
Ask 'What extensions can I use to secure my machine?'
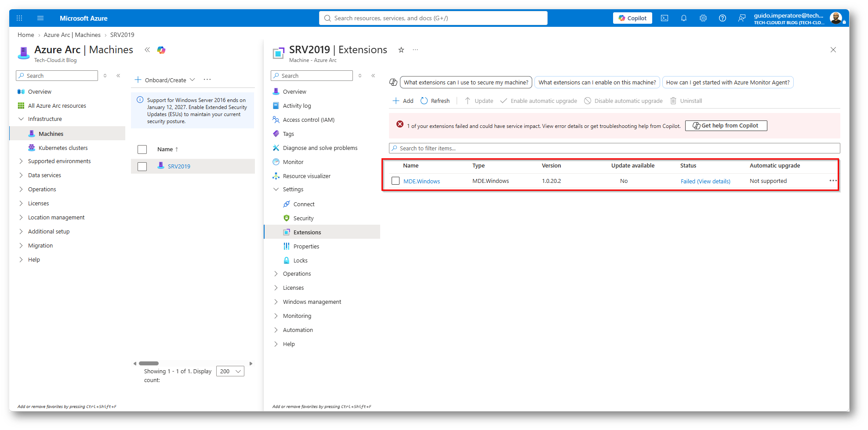tap(466, 82)
